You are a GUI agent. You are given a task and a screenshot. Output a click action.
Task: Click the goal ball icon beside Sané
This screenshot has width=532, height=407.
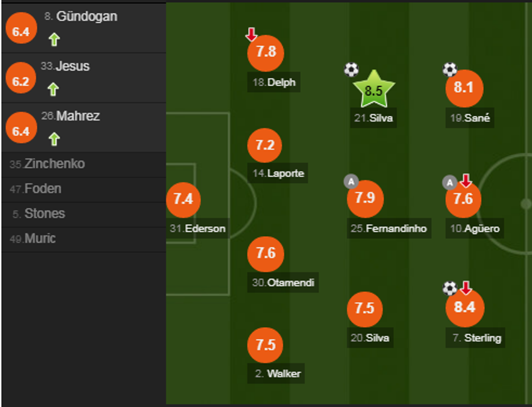click(449, 69)
